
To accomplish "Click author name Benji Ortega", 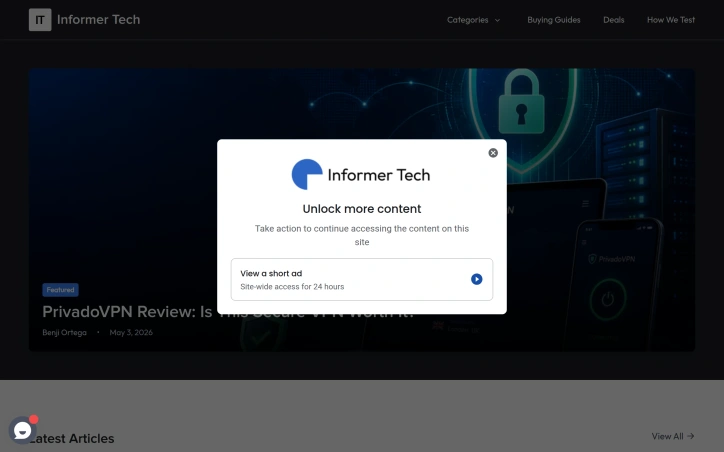I will point(65,332).
